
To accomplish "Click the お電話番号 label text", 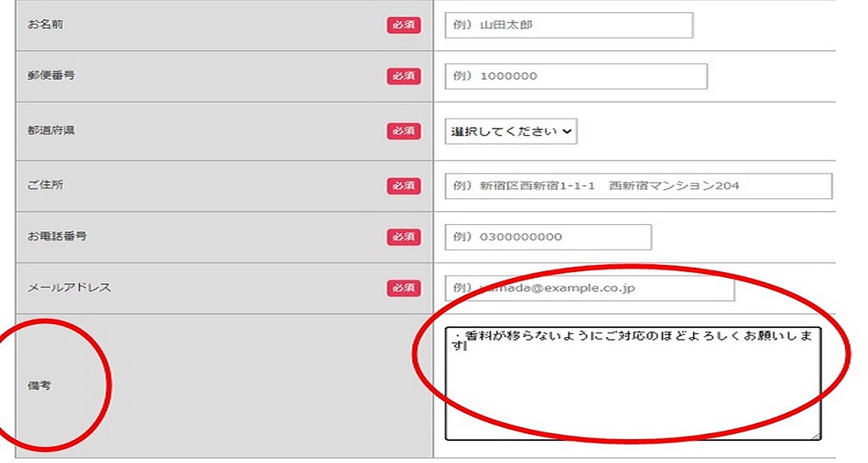I will coord(57,236).
